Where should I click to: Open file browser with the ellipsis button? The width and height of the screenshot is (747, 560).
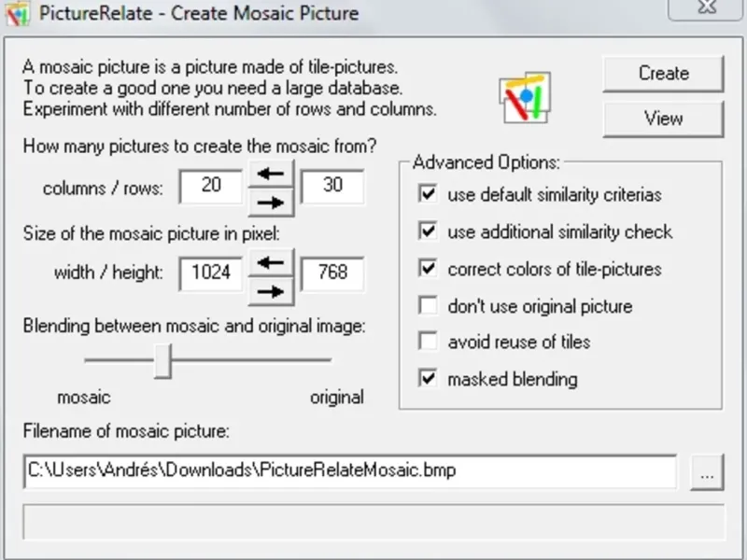click(707, 473)
